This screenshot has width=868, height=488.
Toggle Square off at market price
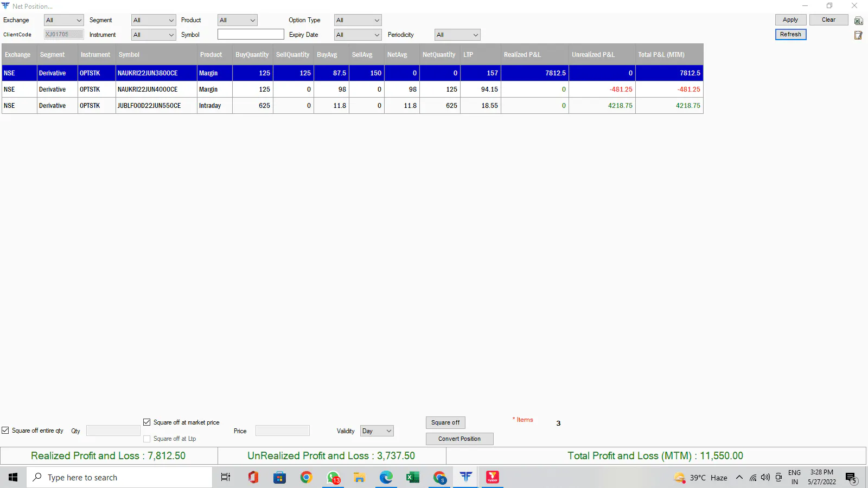point(146,422)
